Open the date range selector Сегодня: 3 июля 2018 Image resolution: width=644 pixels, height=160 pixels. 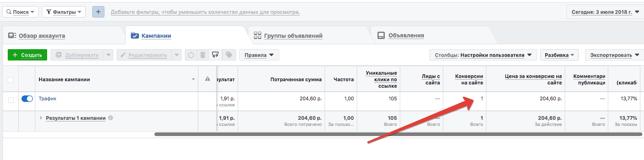(x=605, y=12)
